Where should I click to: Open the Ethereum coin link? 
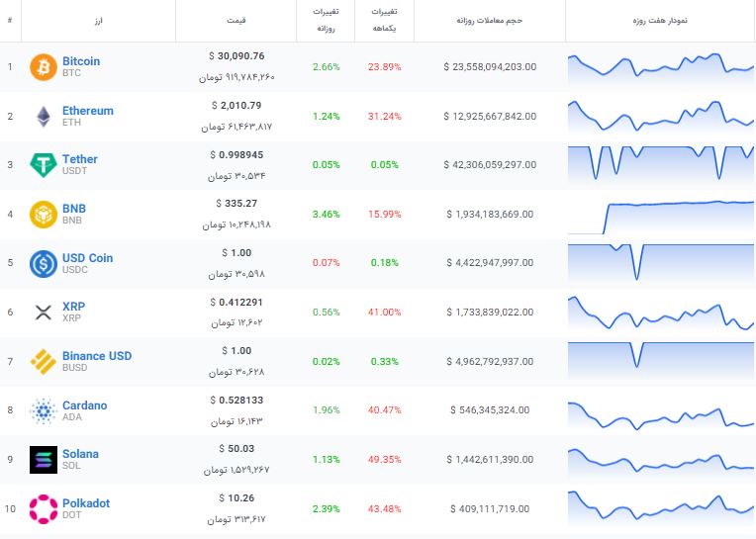pyautogui.click(x=88, y=111)
